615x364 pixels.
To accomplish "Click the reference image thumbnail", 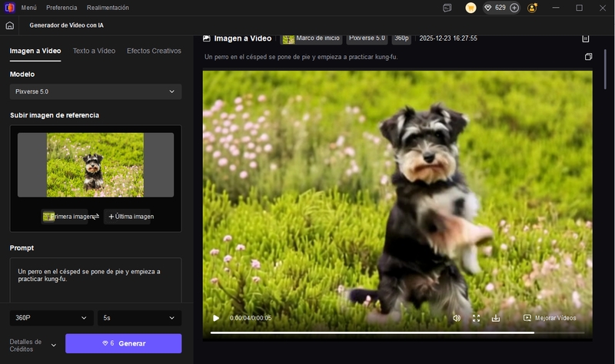I will click(x=95, y=164).
